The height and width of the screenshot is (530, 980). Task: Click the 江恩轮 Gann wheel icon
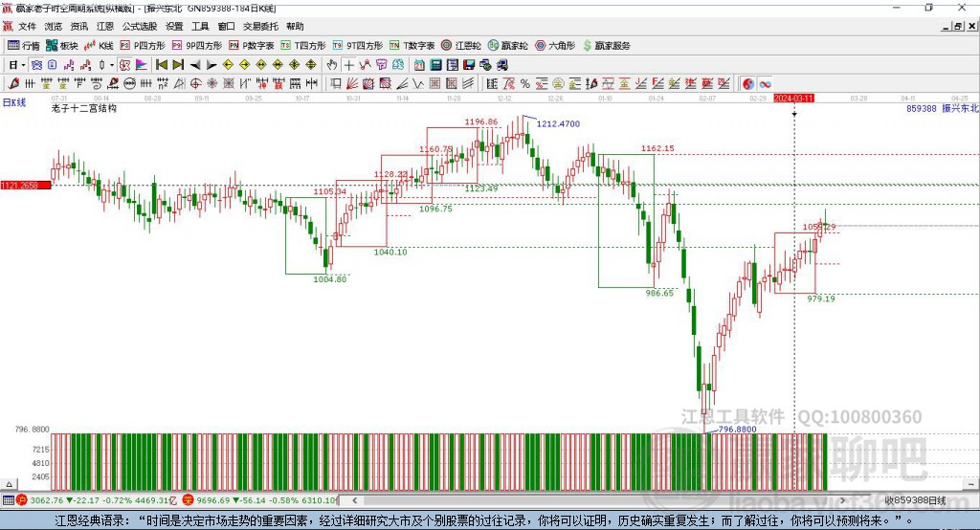coord(461,46)
